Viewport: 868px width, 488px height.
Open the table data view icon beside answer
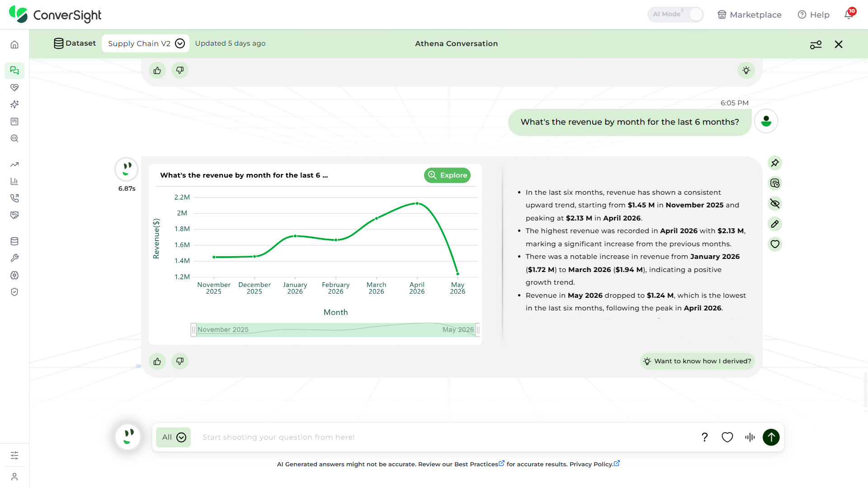(775, 183)
